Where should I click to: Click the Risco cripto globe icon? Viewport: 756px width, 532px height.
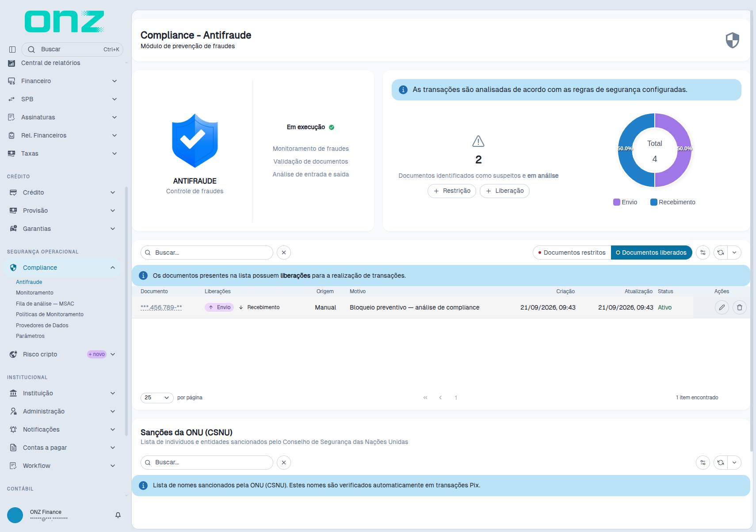pyautogui.click(x=13, y=354)
